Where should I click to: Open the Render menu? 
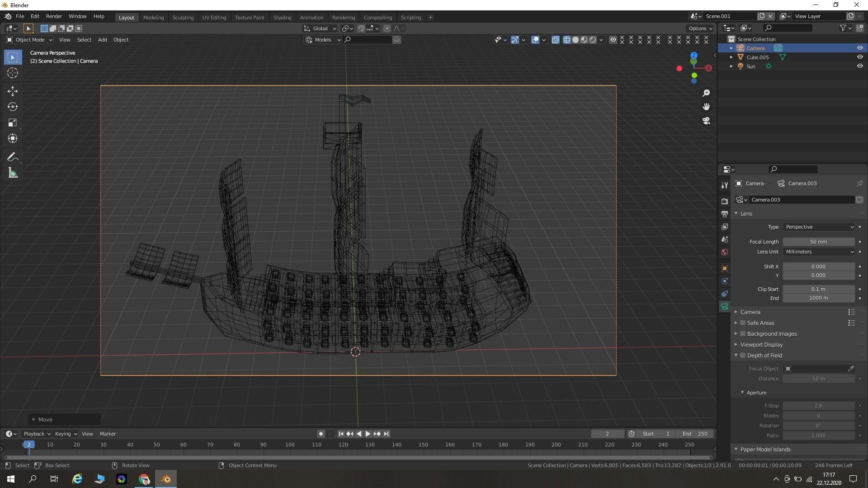point(54,16)
